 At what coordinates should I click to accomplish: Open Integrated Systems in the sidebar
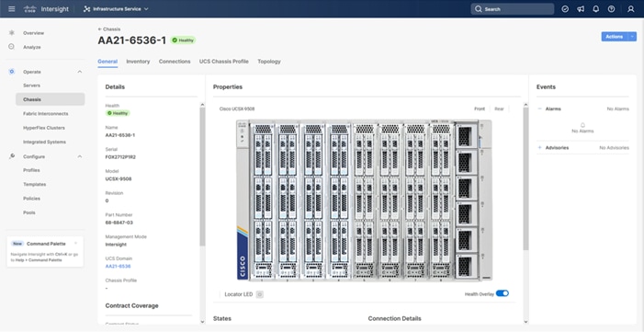click(44, 142)
